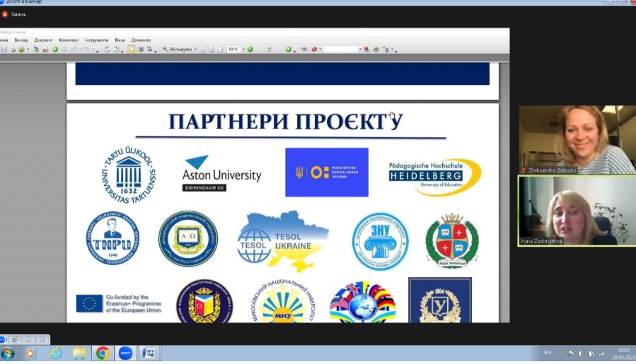
Task: Click the TESOL Ukraine logo on slide
Action: (283, 241)
